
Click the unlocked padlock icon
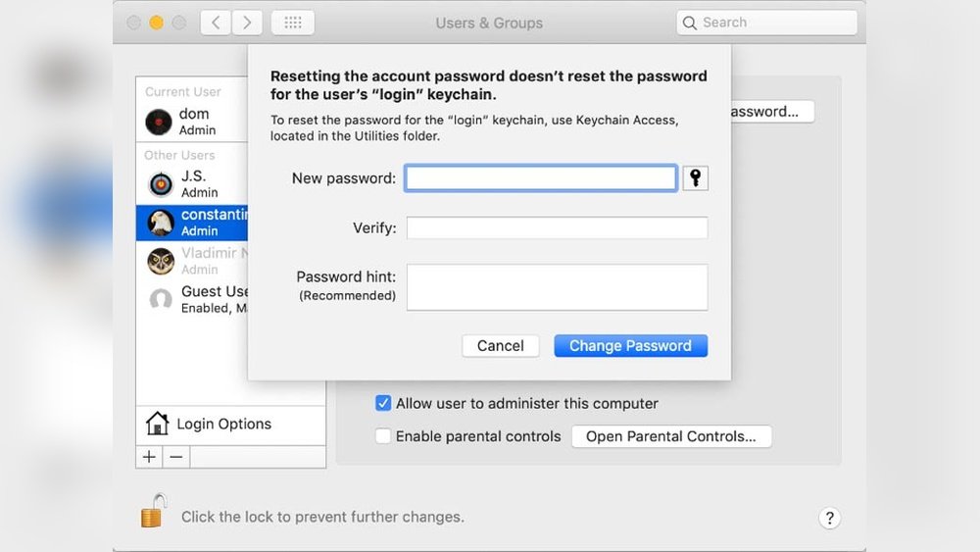152,512
